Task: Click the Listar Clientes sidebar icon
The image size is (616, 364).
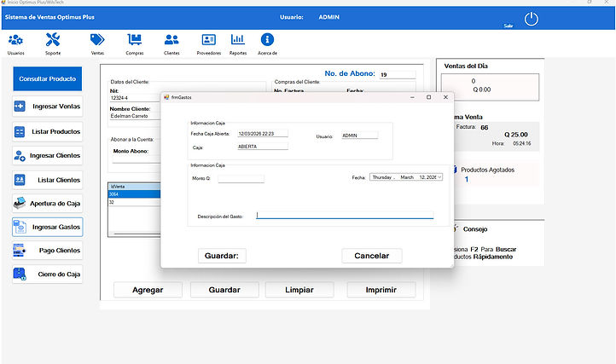Action: tap(20, 180)
